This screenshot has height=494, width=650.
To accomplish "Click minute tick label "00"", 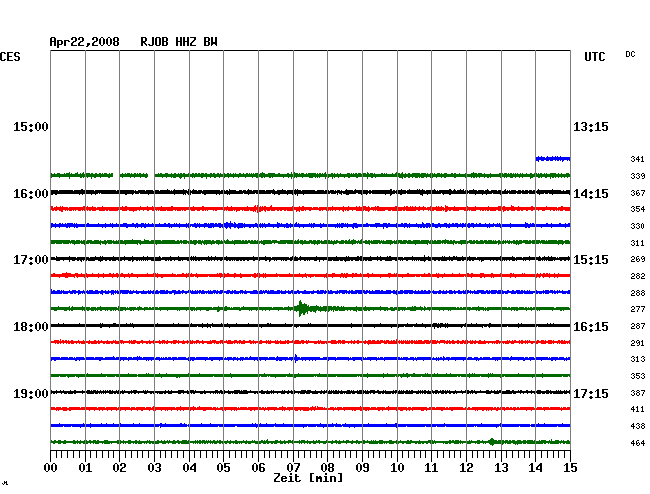I will [x=50, y=468].
